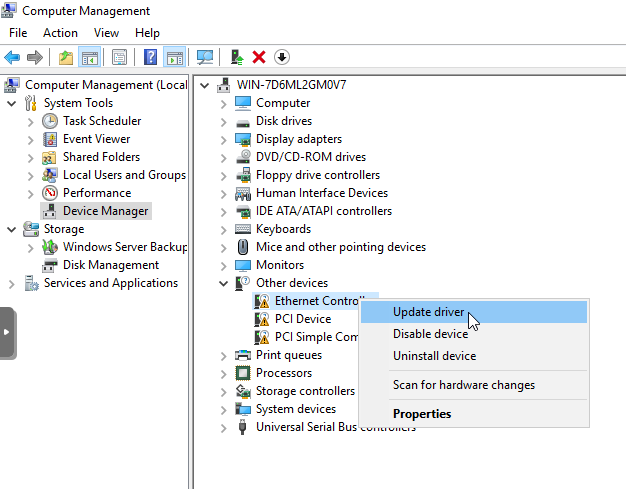Open the Help menu
The width and height of the screenshot is (626, 489).
click(x=147, y=33)
